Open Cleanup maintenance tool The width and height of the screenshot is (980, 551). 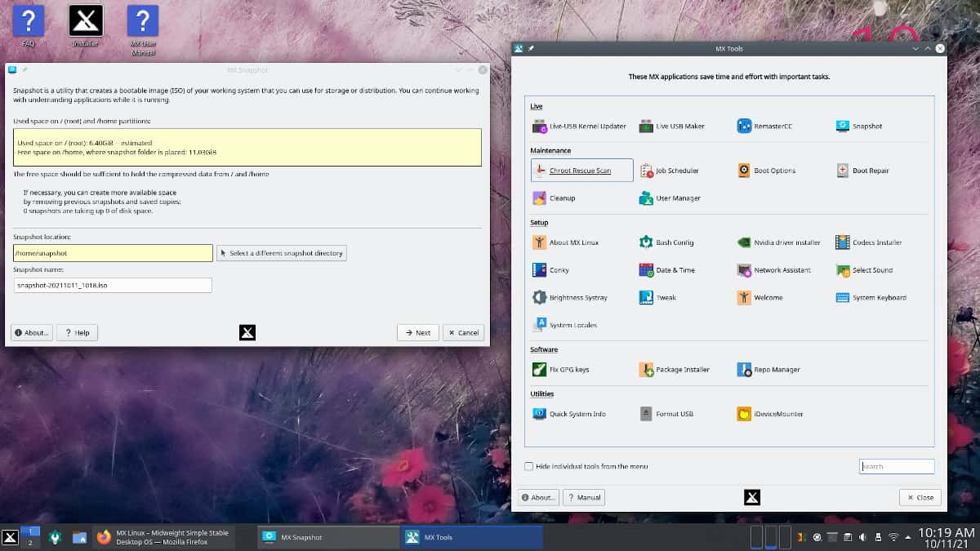(554, 198)
